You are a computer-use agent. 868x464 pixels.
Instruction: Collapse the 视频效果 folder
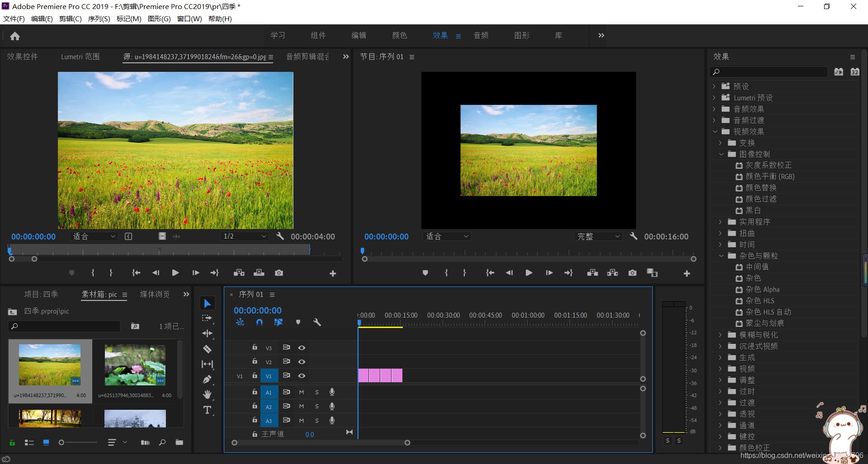click(x=715, y=131)
